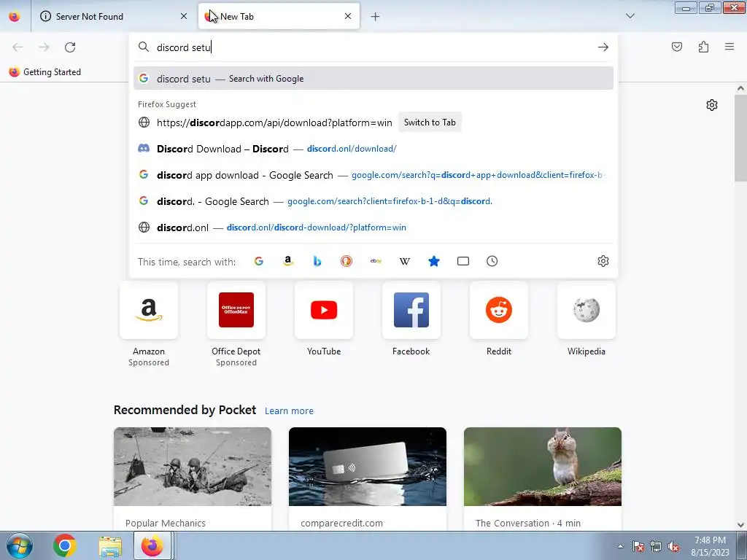Open the Extensions puzzle icon
Screen dimensions: 747x560
pyautogui.click(x=703, y=47)
